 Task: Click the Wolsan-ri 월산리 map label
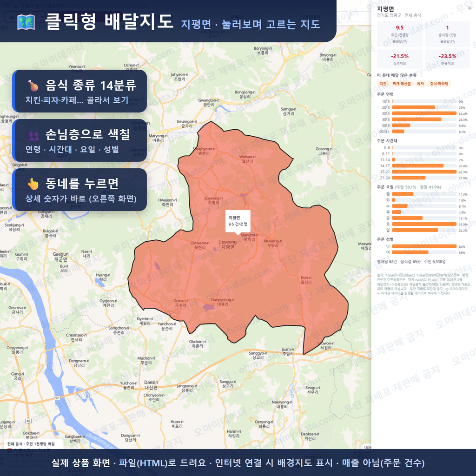coord(247,159)
